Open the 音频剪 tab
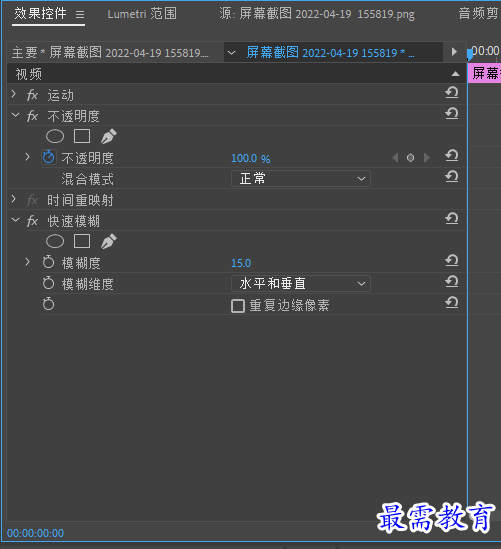Viewport: 501px width, 549px height. (x=479, y=14)
